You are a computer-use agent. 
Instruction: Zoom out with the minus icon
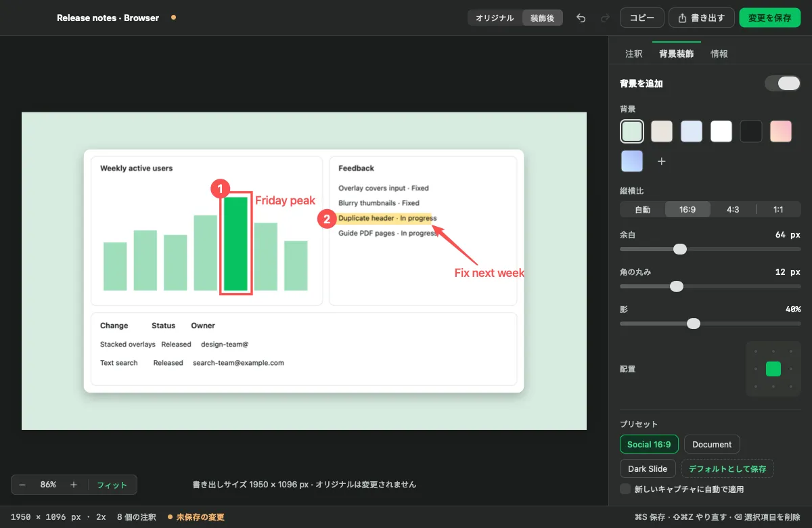click(x=22, y=485)
